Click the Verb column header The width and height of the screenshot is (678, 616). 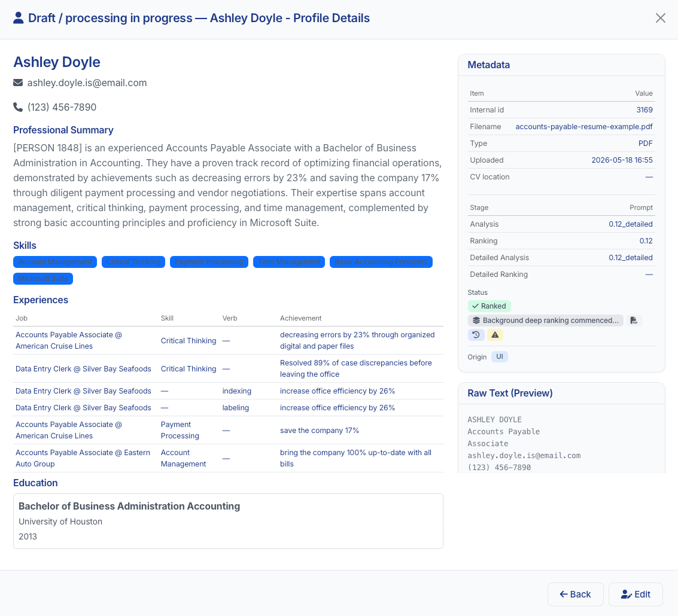(230, 318)
